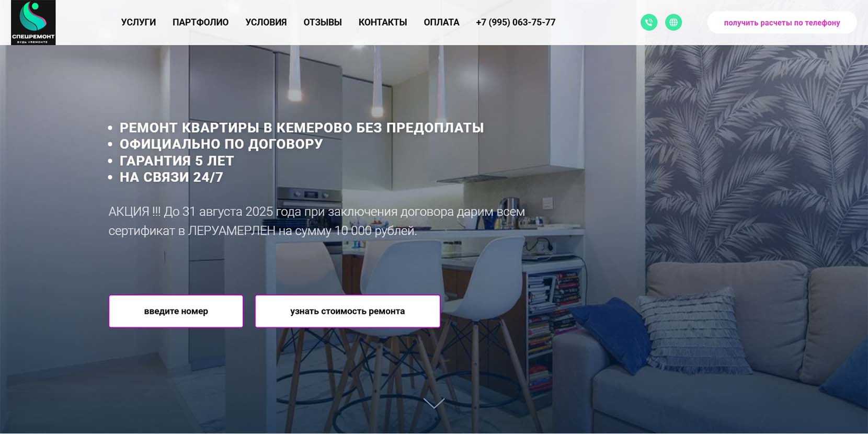Open the ПАРТФОЛИО menu item
This screenshot has width=868, height=434.
201,22
